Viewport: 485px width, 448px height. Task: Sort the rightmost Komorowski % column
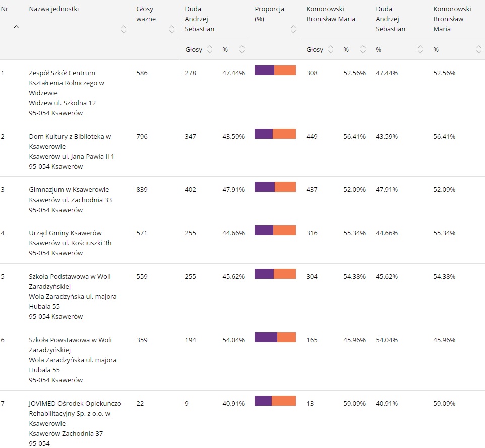478,49
